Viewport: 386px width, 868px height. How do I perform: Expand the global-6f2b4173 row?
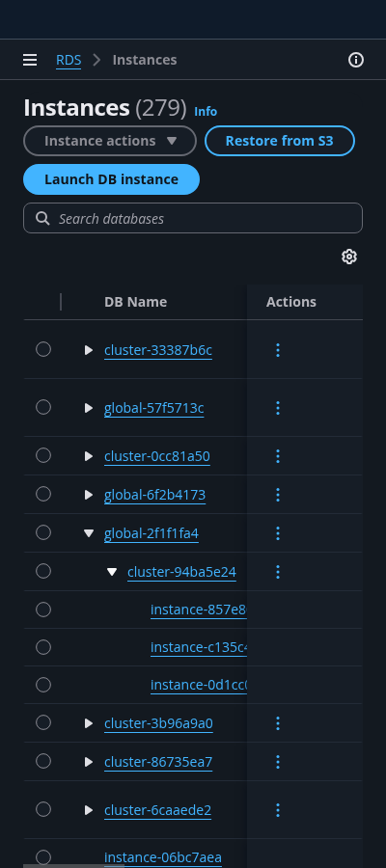pos(88,495)
